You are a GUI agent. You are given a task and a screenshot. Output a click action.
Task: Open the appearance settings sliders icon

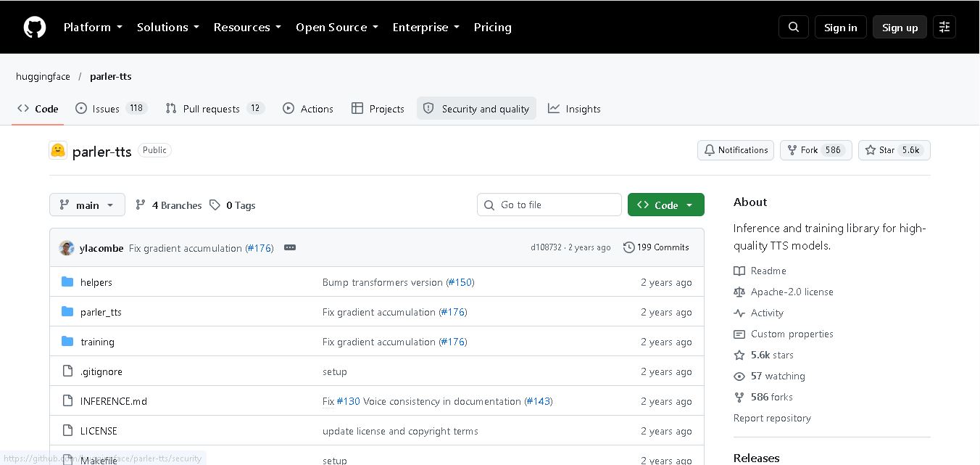click(944, 27)
